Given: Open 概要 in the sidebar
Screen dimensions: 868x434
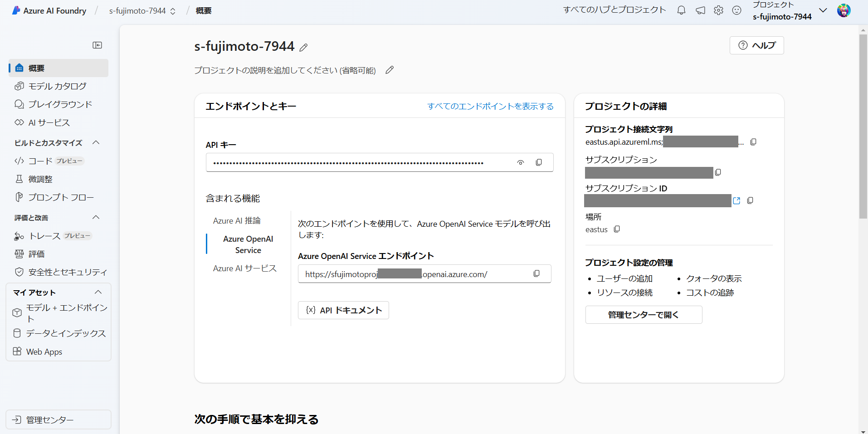Looking at the screenshot, I should 59,68.
